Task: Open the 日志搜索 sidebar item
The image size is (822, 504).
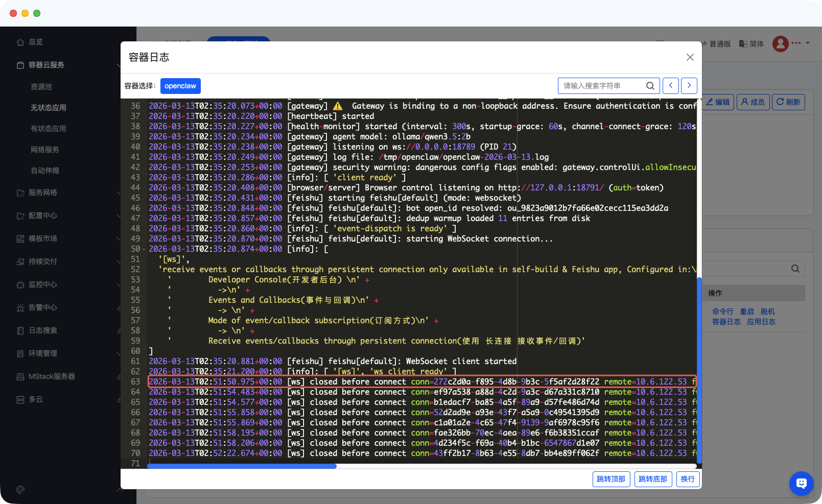Action: point(43,330)
